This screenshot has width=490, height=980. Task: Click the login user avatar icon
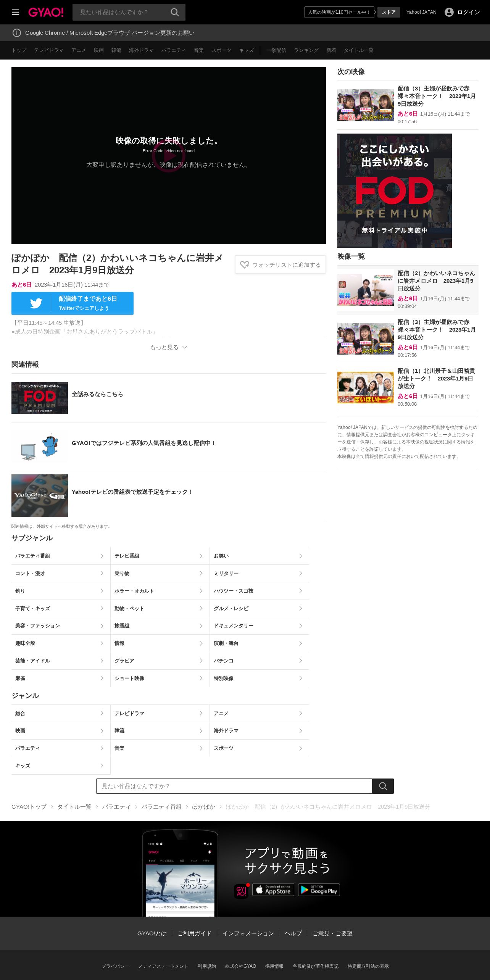[x=449, y=12]
